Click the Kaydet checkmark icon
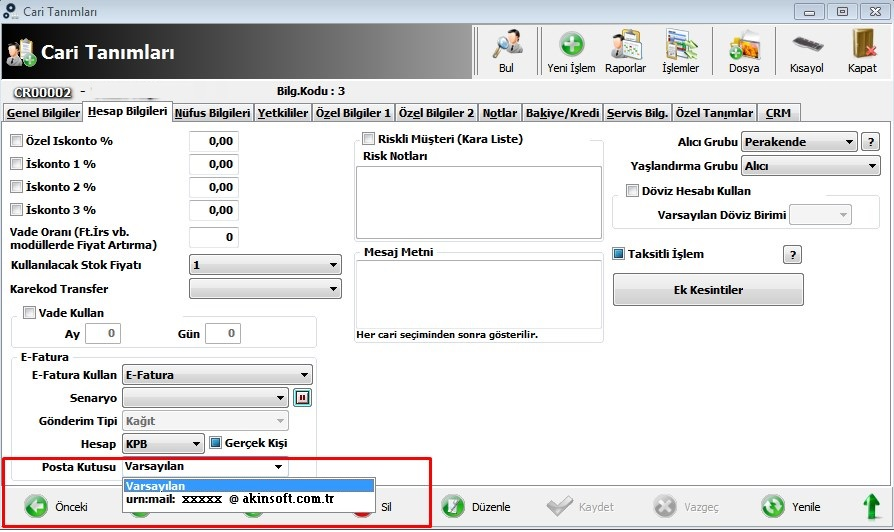894x532 pixels. (559, 506)
